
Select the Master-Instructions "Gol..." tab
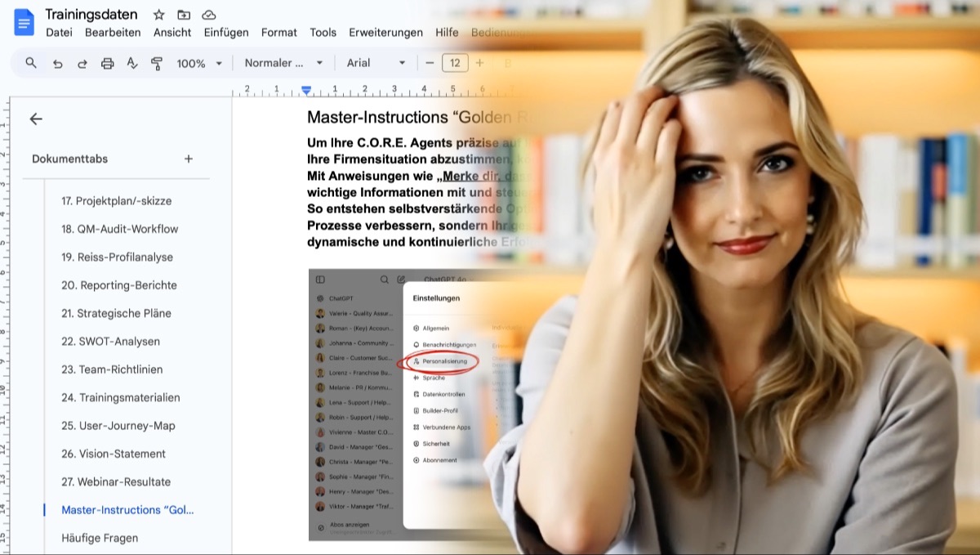tap(127, 510)
